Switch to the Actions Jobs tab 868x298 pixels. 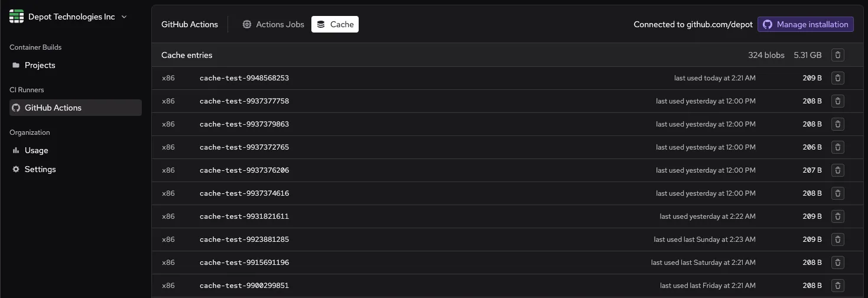click(273, 24)
